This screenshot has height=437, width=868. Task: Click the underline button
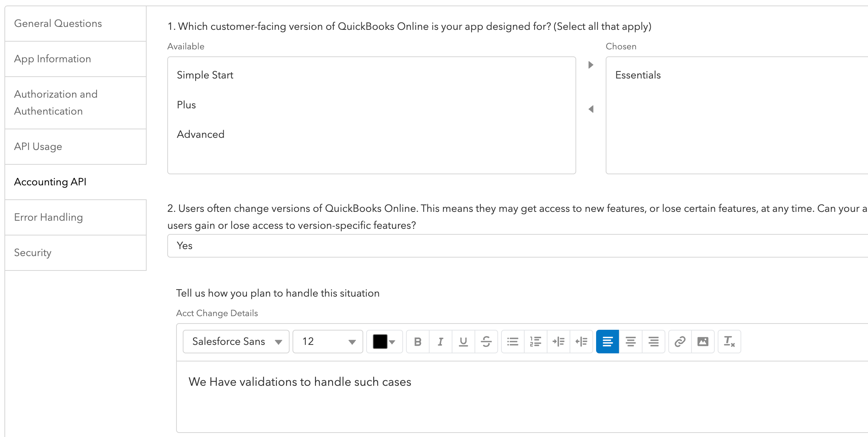(x=463, y=342)
